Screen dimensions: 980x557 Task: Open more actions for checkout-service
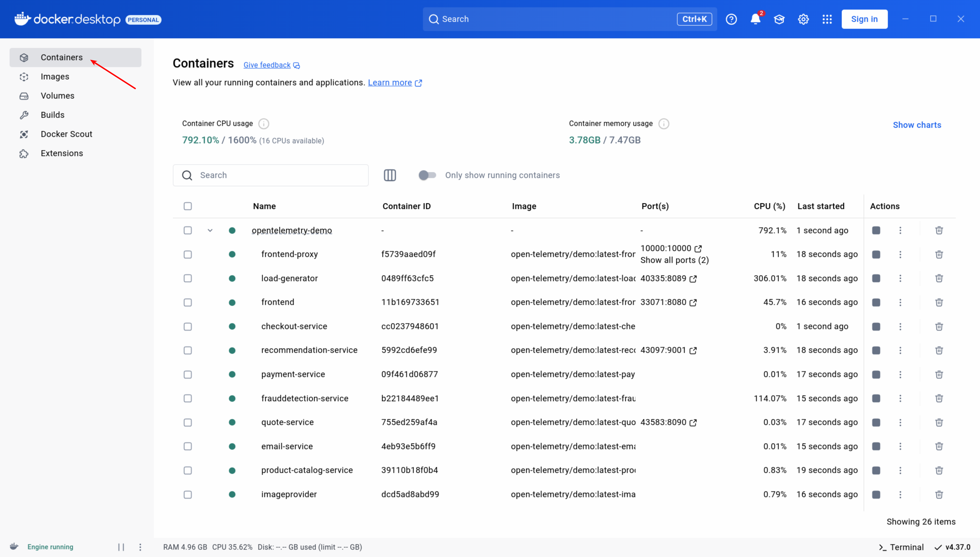[x=900, y=327]
